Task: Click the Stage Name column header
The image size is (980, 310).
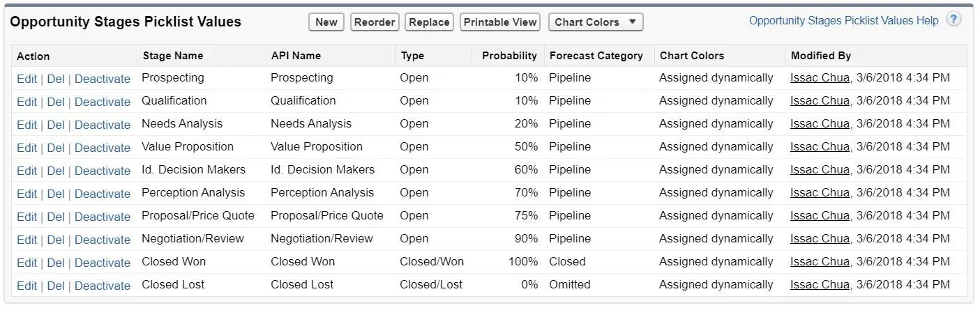Action: [x=173, y=56]
